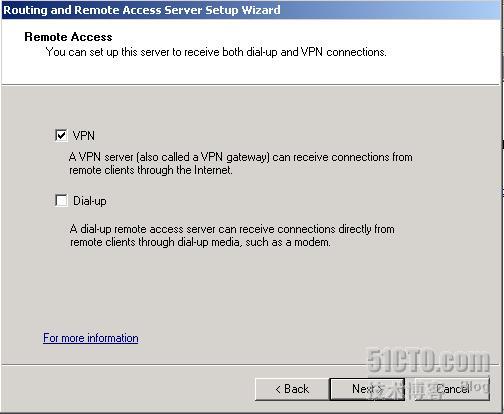
Task: Enable the Dial-up checkbox
Action: click(61, 201)
